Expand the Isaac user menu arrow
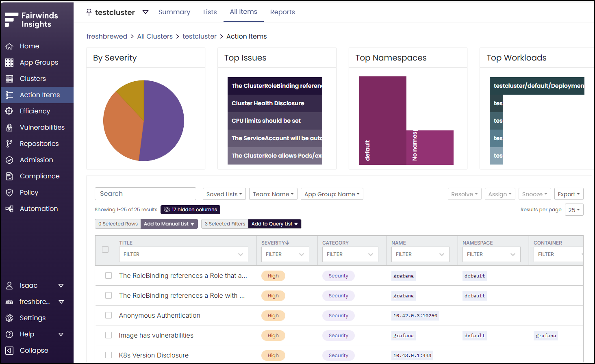The image size is (595, 364). click(x=61, y=286)
